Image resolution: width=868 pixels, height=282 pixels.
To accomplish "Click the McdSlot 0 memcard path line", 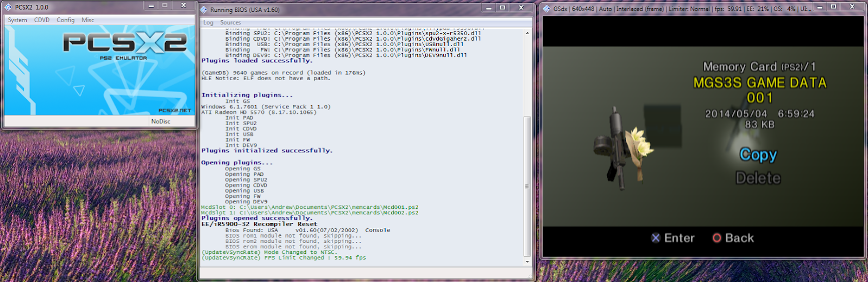I will 310,207.
